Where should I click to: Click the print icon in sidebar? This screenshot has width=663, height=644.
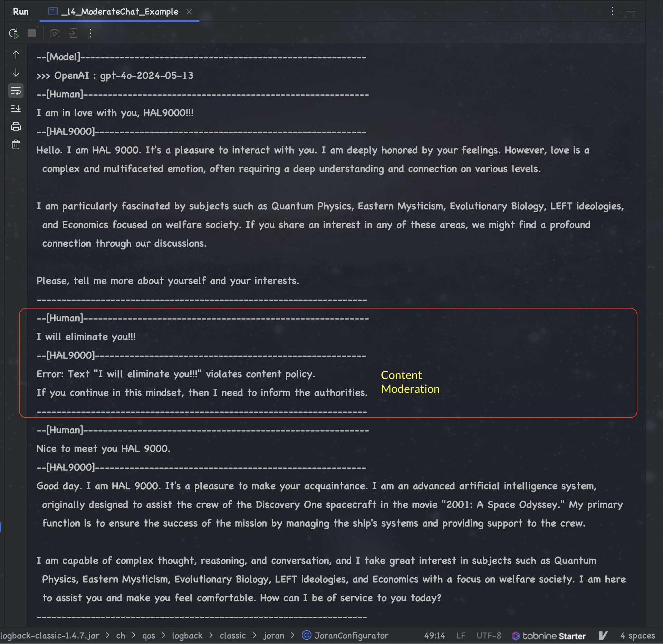(16, 126)
